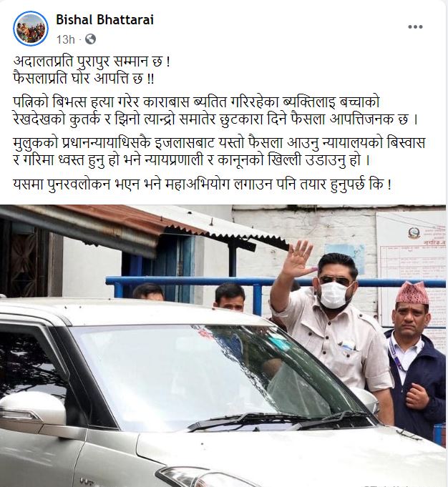Click the line starting "र गरिमा ध्वस्त"

pos(192,160)
